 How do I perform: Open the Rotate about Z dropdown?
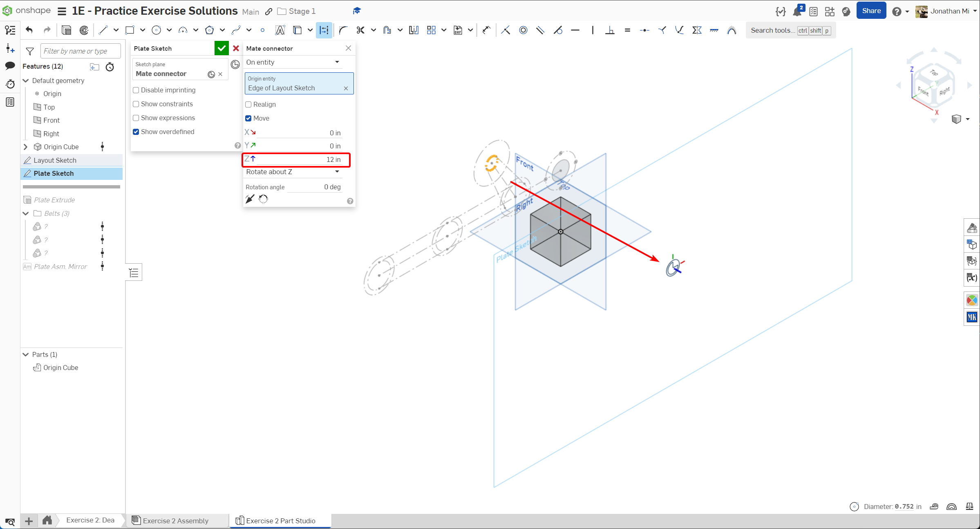[x=293, y=172]
